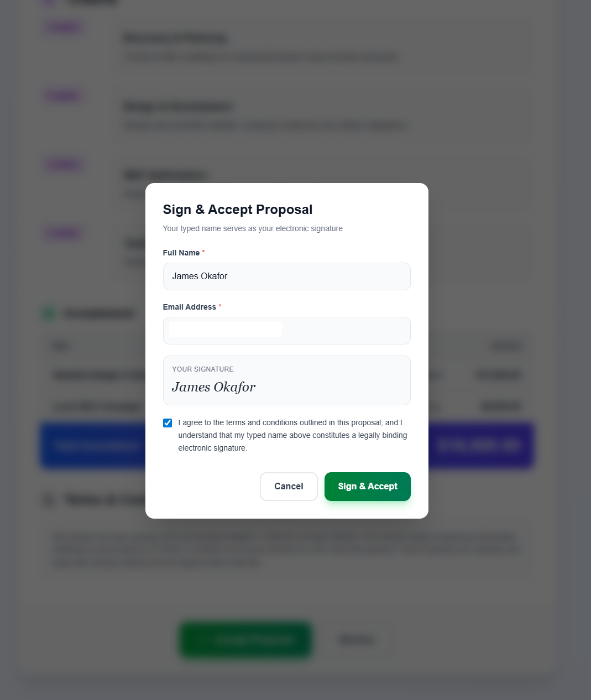Click the large green button at the page bottom
The height and width of the screenshot is (700, 591).
245,640
